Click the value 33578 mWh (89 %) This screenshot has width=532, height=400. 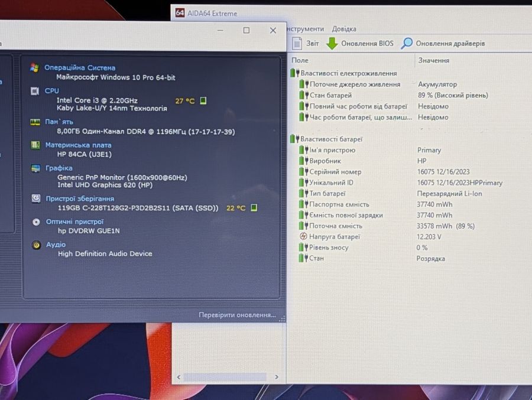point(446,226)
